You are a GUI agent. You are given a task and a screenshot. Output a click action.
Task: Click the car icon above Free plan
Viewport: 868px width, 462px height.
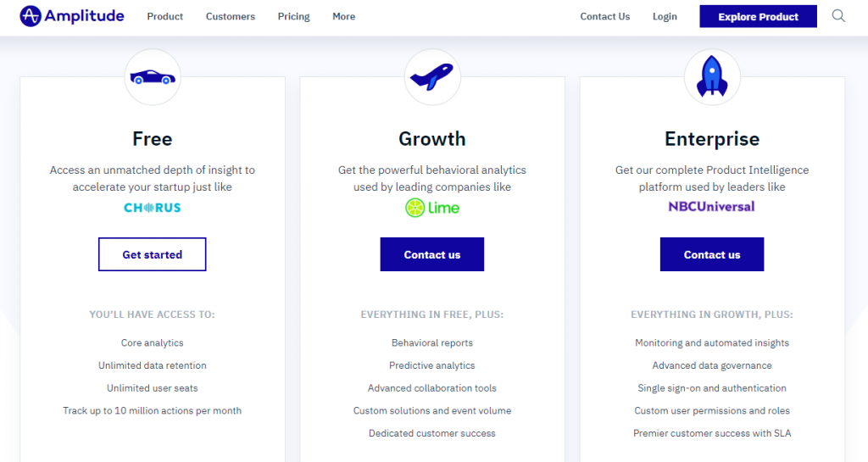coord(153,77)
